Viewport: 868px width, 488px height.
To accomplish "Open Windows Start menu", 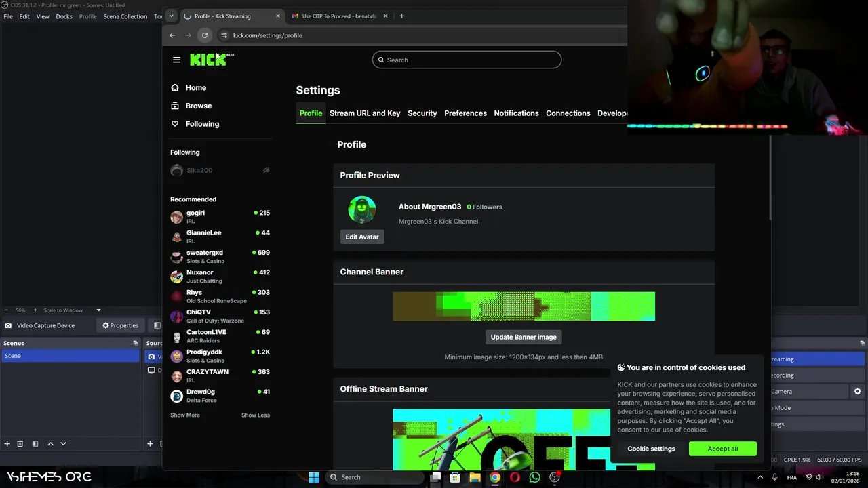I will click(x=314, y=477).
